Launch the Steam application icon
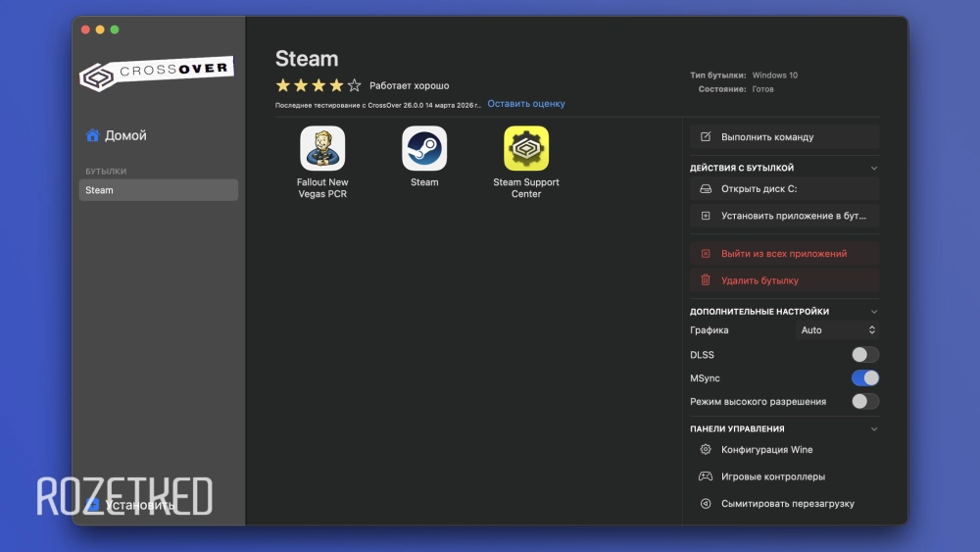Viewport: 980px width, 552px height. (x=424, y=149)
